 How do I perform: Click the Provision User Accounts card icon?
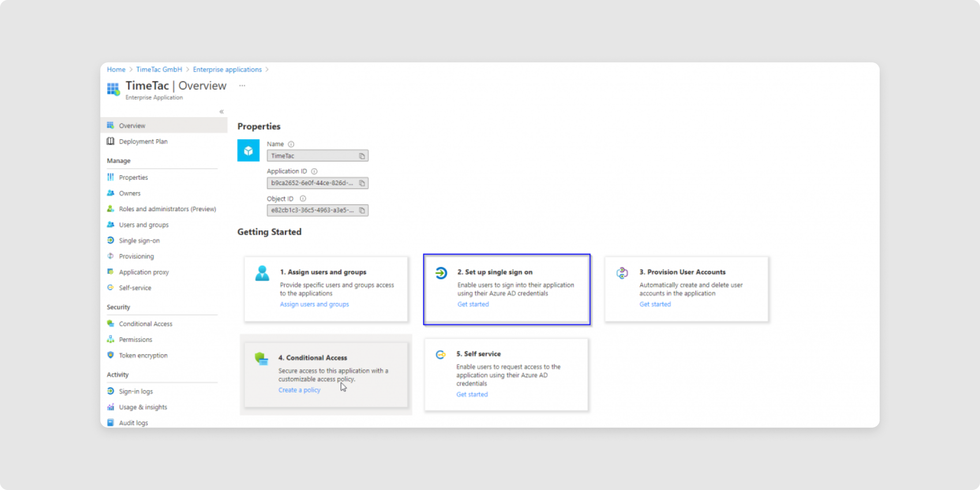click(622, 273)
